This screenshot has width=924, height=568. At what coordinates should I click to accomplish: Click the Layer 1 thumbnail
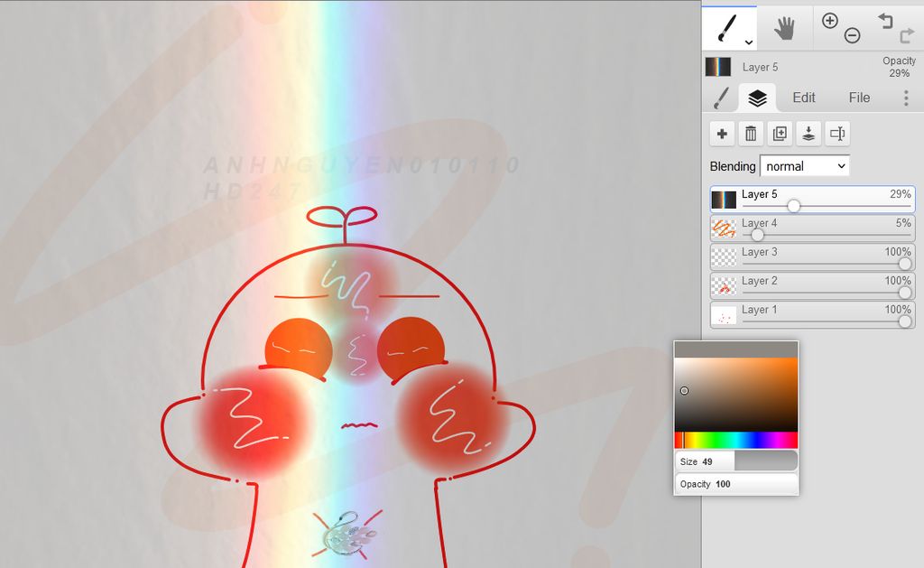(724, 315)
